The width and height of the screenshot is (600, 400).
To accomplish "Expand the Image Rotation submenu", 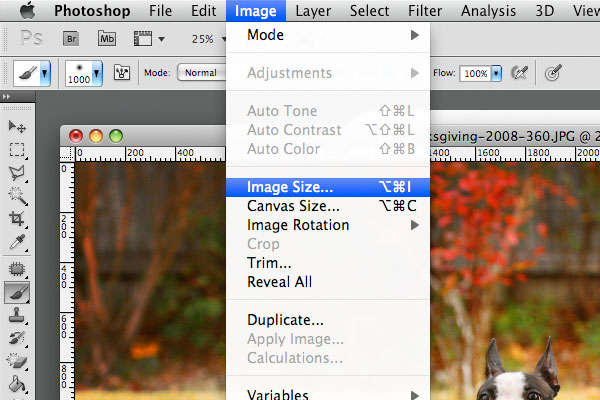I will coord(328,225).
